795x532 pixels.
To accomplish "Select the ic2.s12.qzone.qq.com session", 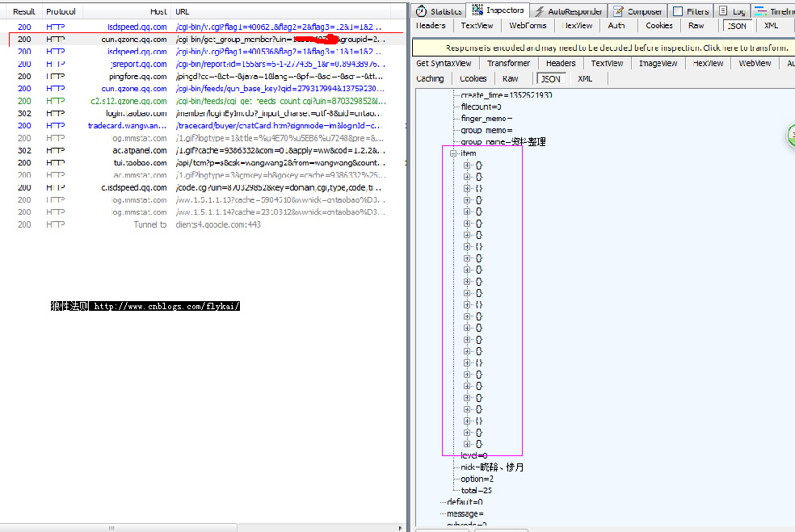I will [203, 101].
